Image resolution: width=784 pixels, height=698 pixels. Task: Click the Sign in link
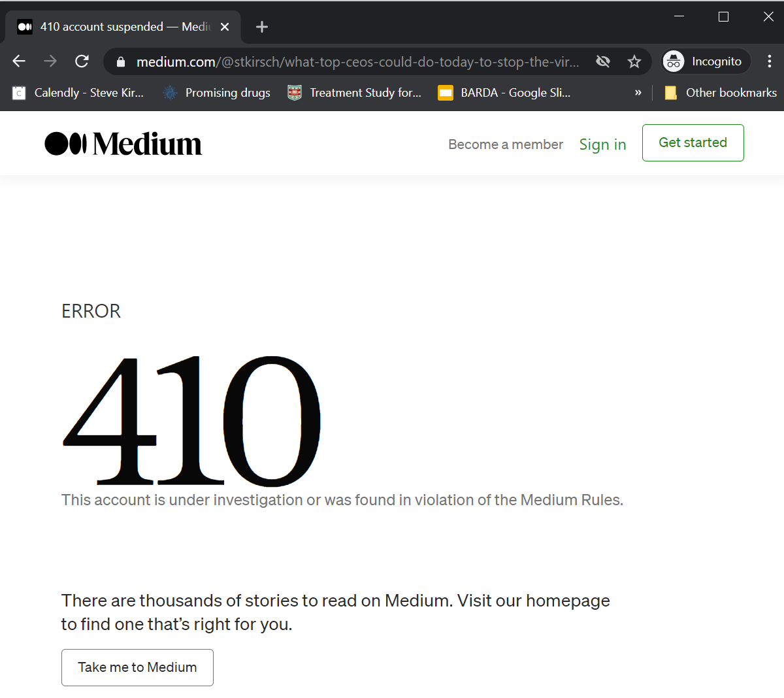603,144
